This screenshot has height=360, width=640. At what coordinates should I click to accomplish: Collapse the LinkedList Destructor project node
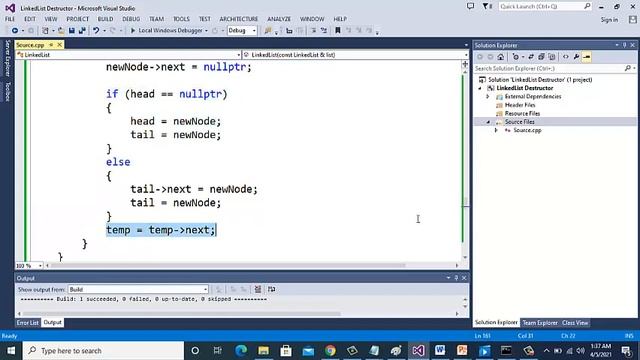480,88
